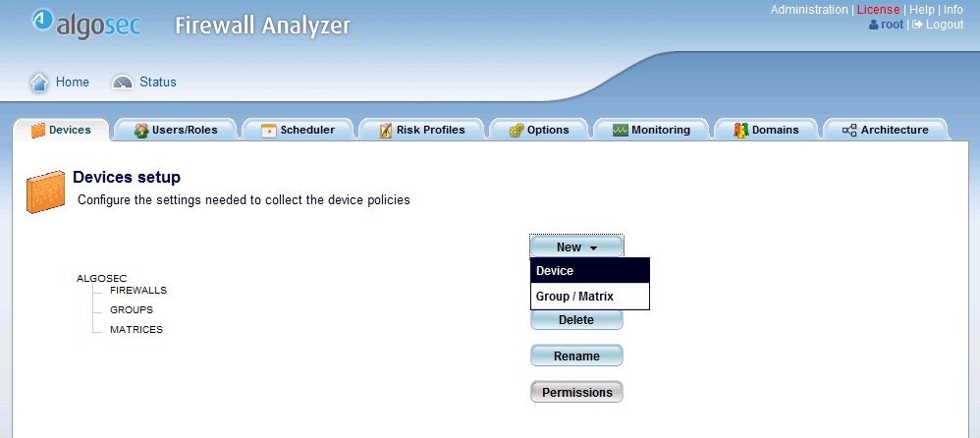980x438 pixels.
Task: Open the New dropdown button
Action: [576, 246]
